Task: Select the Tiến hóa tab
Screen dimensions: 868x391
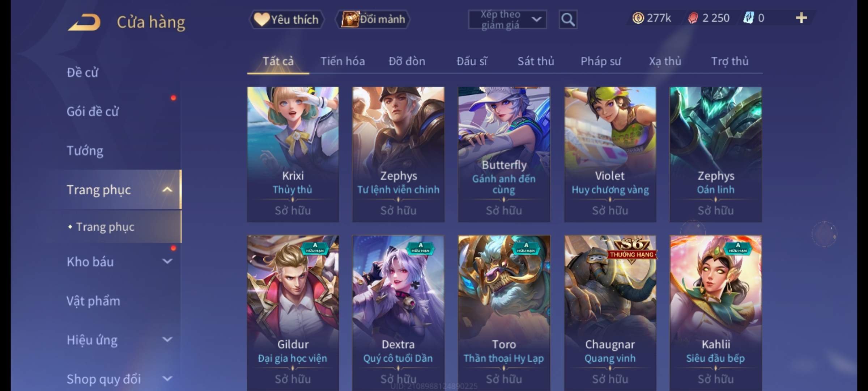Action: pos(342,61)
